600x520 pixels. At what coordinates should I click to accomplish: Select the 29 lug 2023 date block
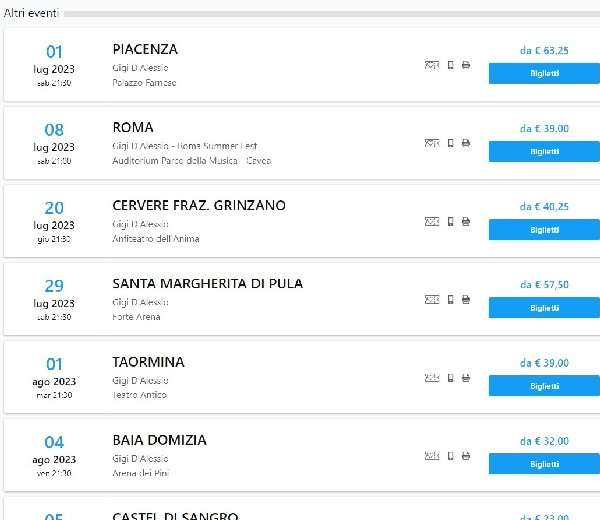(x=54, y=300)
